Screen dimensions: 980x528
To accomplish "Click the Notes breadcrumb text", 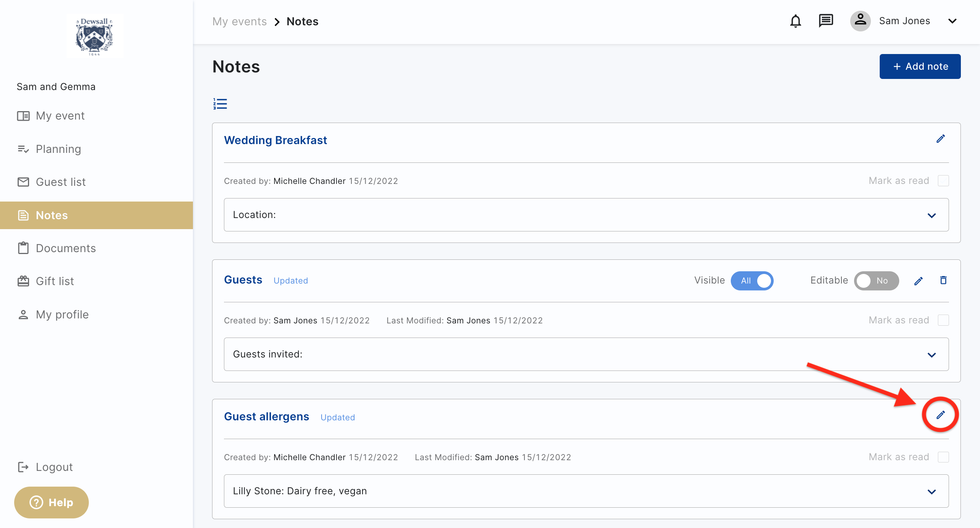I will 302,21.
